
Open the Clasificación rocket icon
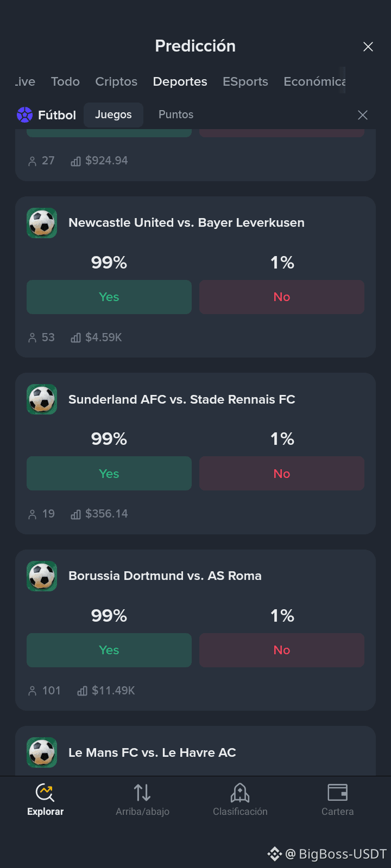coord(240,793)
